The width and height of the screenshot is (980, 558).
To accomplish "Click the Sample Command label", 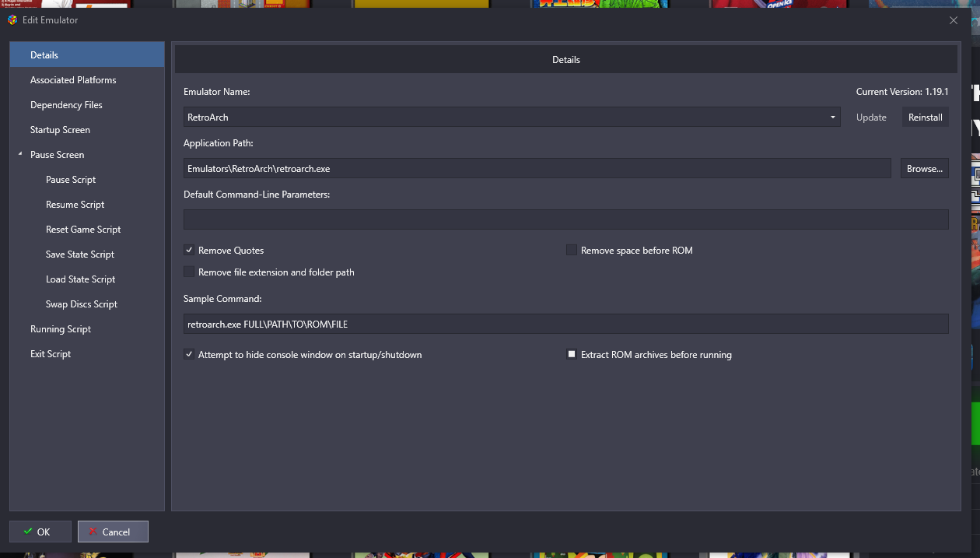I will click(x=222, y=299).
